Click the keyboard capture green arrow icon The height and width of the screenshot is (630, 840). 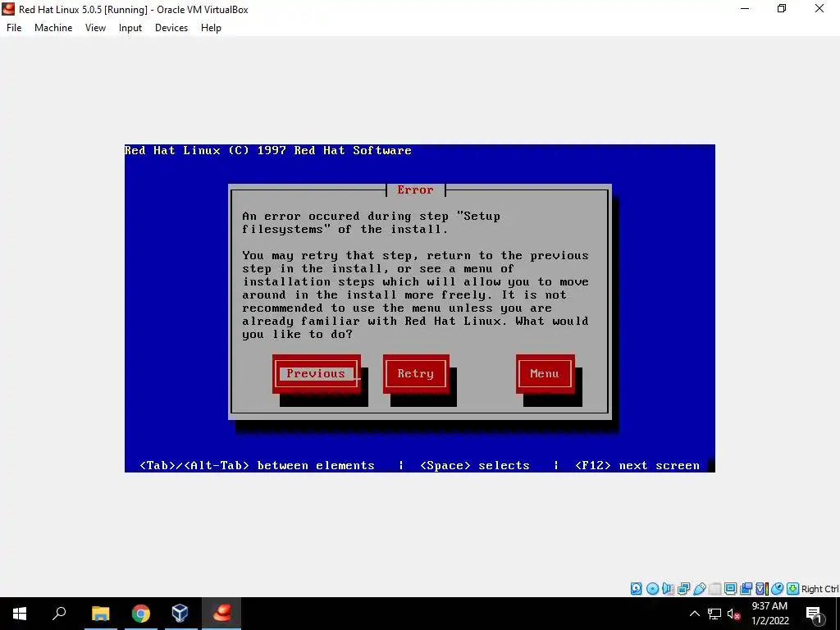click(x=793, y=589)
